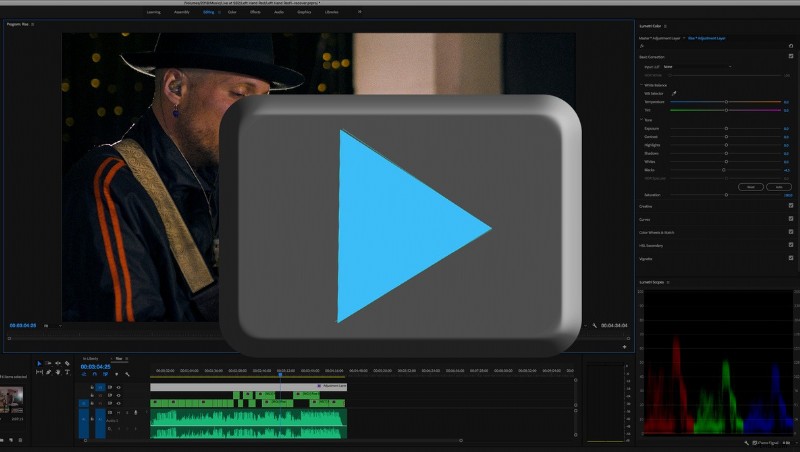Add a marker in the timeline
This screenshot has height=452, width=800.
[116, 374]
